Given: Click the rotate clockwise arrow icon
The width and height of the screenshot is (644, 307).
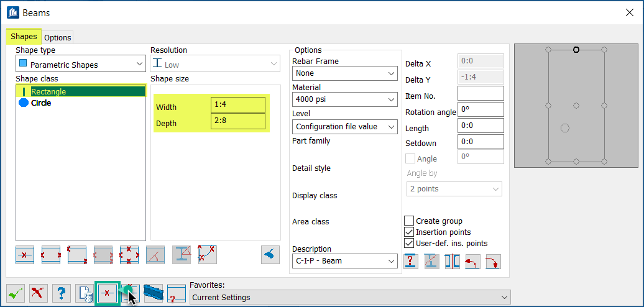Looking at the screenshot, I should pos(493,262).
